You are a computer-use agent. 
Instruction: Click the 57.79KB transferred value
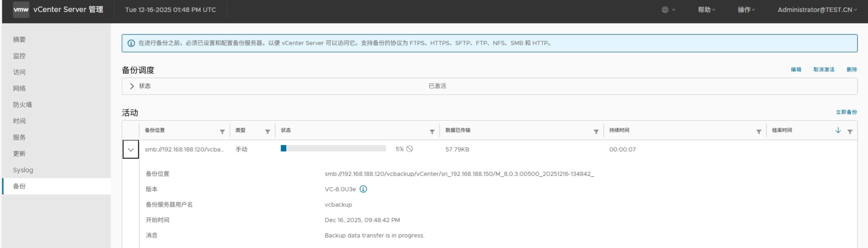point(457,149)
